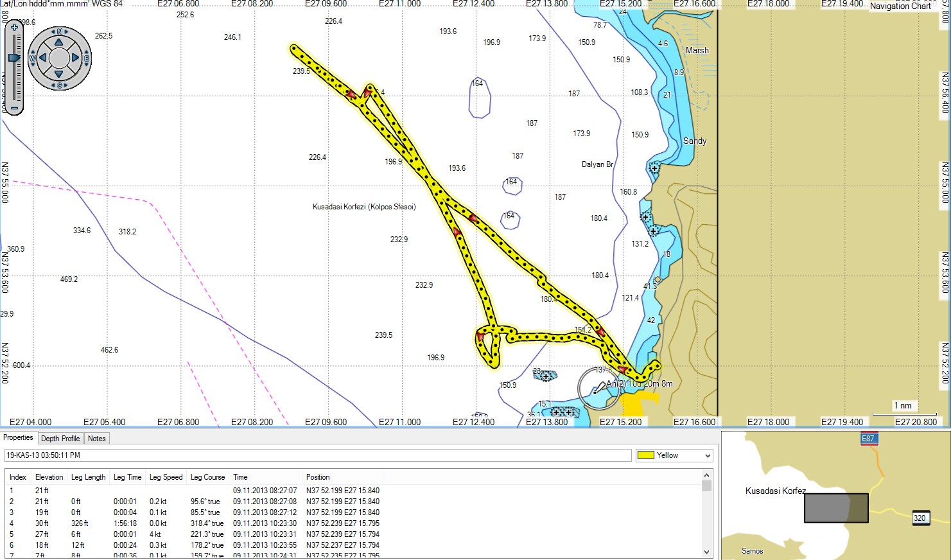Viewport: 951px width, 560px height.
Task: Pan the map south with down arrow
Action: (x=59, y=74)
